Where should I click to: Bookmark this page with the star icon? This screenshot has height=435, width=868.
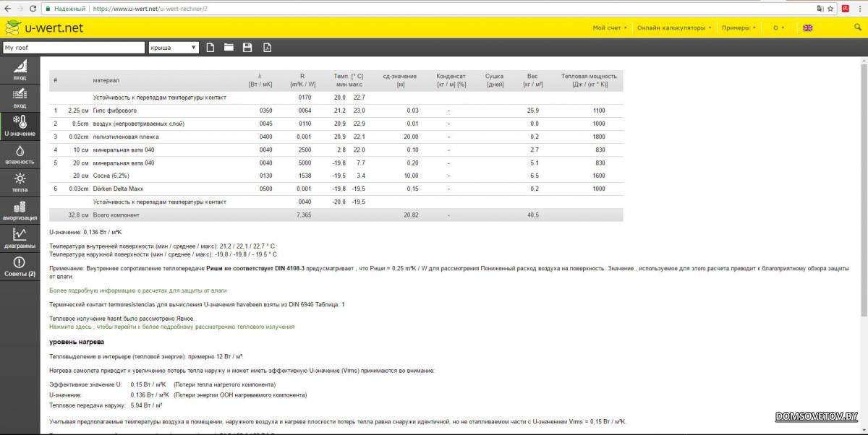point(830,8)
